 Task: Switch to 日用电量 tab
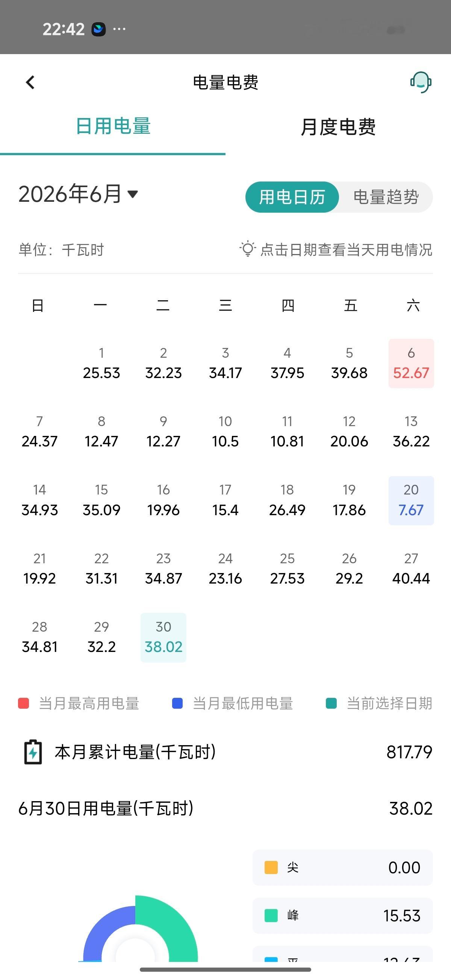pos(113,126)
